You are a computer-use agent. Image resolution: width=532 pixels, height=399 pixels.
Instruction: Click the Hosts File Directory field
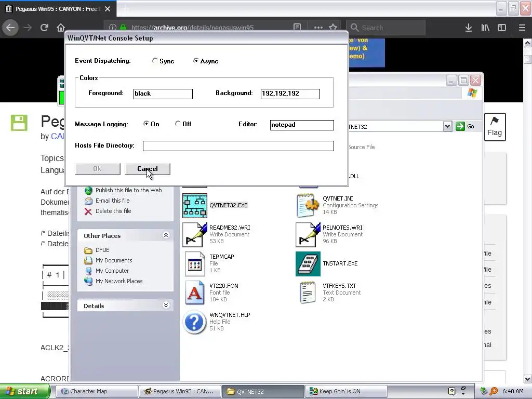[238, 146]
